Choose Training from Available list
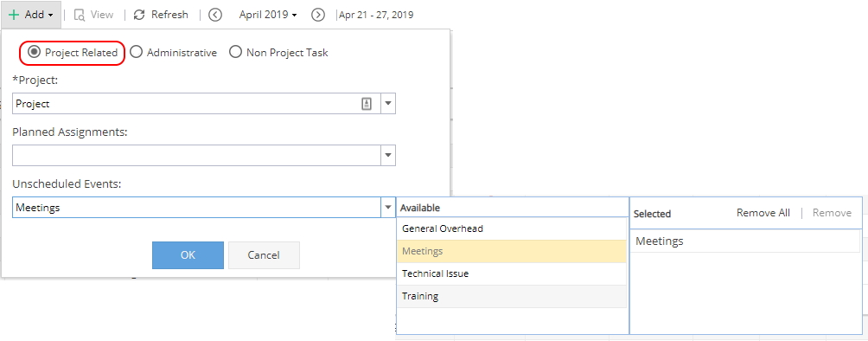Screen dimensions: 868x341 point(512,296)
